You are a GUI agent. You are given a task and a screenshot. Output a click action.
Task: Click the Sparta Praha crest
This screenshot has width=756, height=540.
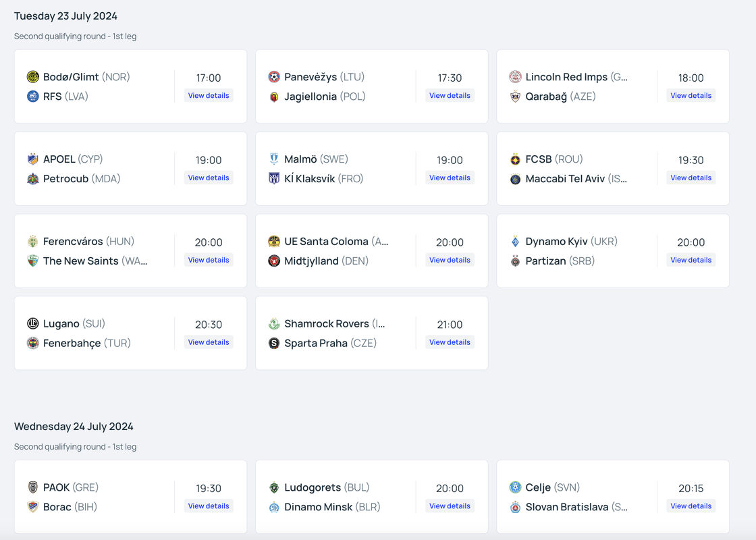(x=274, y=343)
